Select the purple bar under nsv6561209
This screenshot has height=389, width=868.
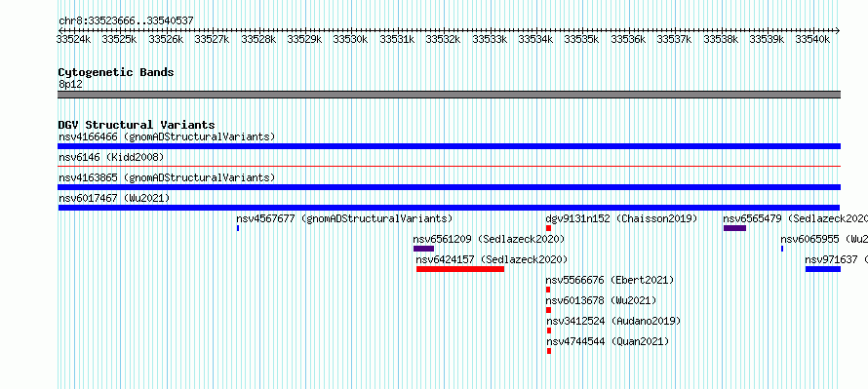click(x=423, y=249)
